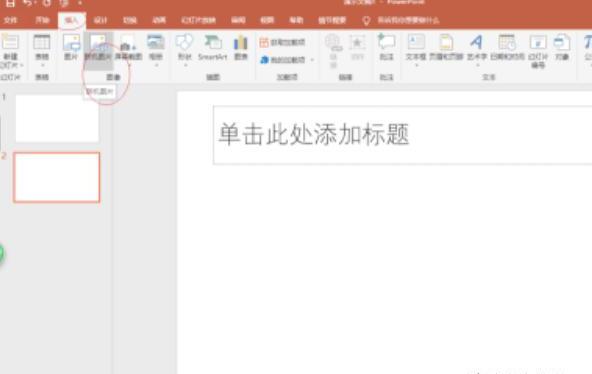592x374 pixels.
Task: Save the presentation from quick access toolbar
Action: [10, 3]
